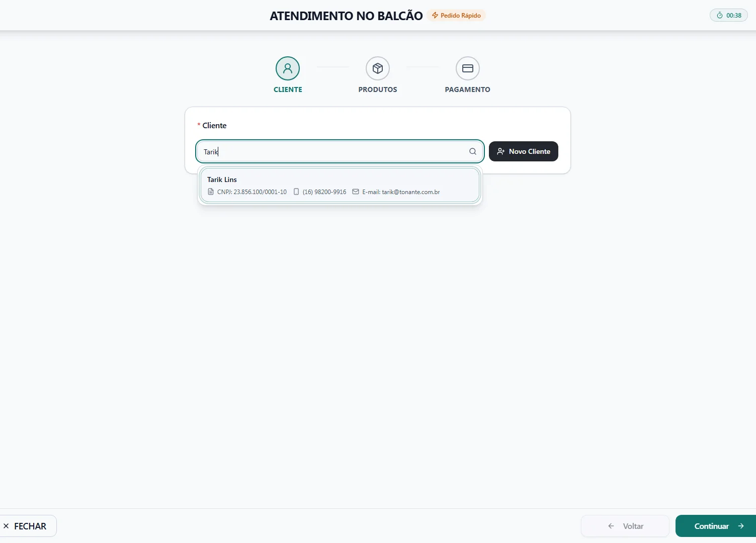Click the tarik@tonante.com.br email text

pos(411,192)
